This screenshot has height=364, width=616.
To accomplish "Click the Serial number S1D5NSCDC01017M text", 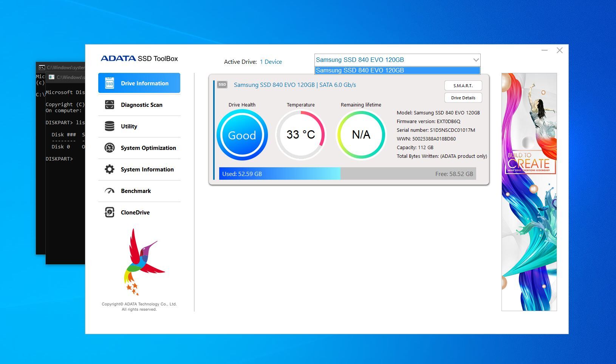I will 436,130.
